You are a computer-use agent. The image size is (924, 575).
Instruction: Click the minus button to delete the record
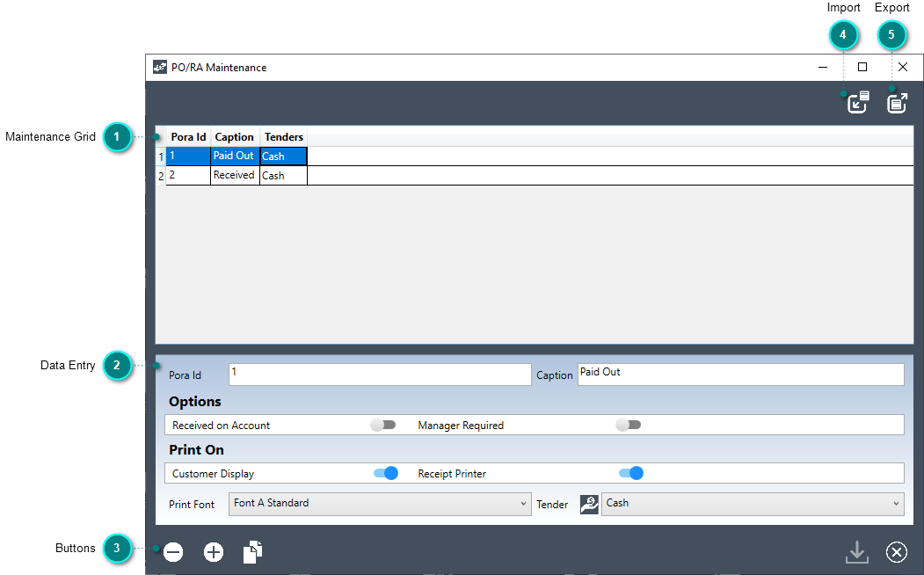[x=173, y=552]
